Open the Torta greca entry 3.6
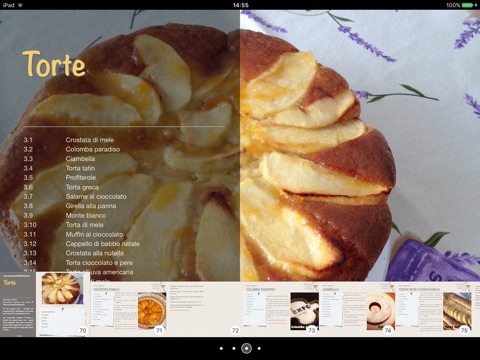The width and height of the screenshot is (480, 360). (82, 187)
